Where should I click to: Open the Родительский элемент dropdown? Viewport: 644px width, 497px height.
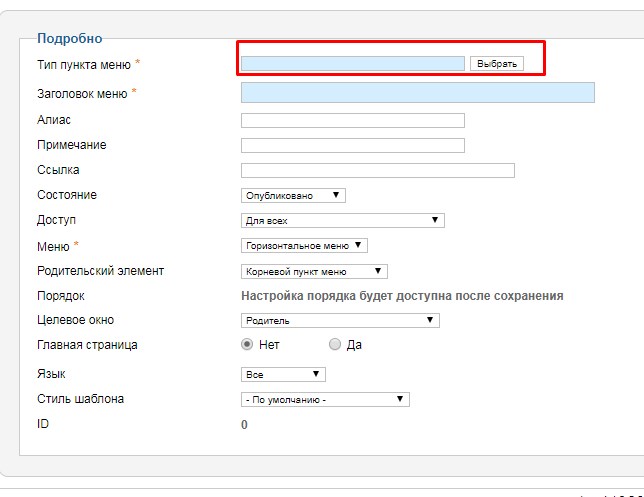(x=314, y=272)
